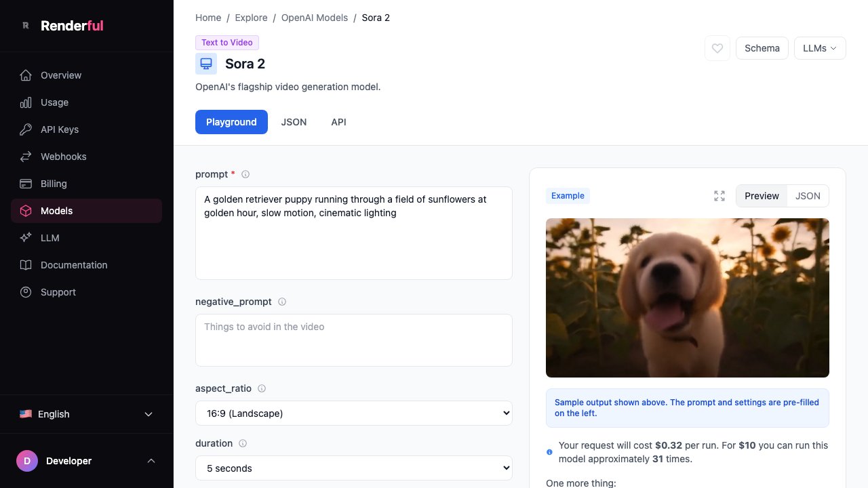
Task: Open the Documentation page
Action: coord(74,265)
